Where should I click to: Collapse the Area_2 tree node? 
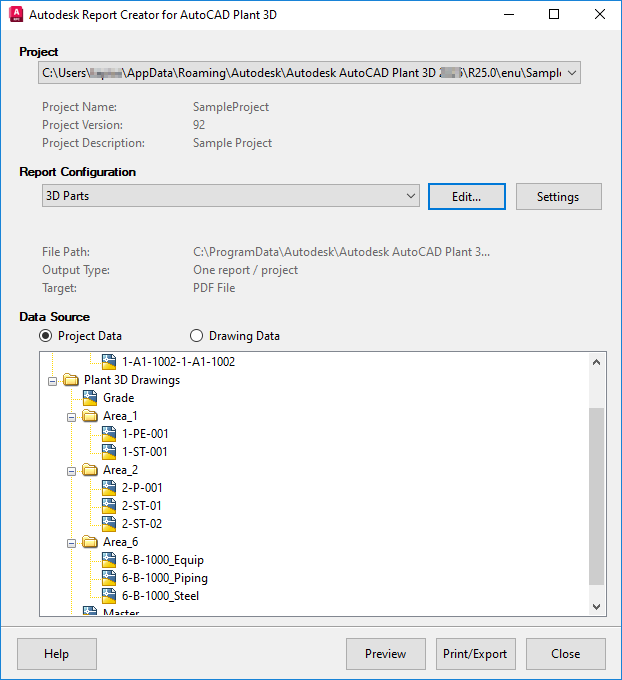71,471
